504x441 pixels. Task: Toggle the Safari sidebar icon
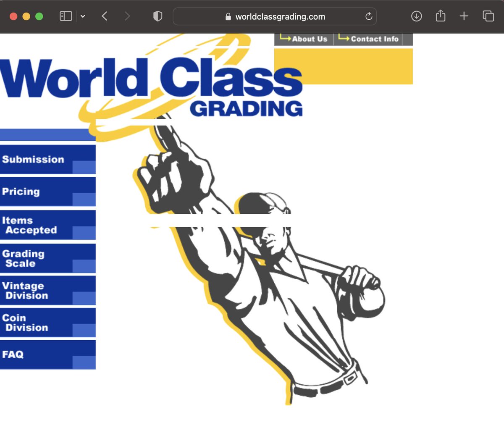coord(66,16)
